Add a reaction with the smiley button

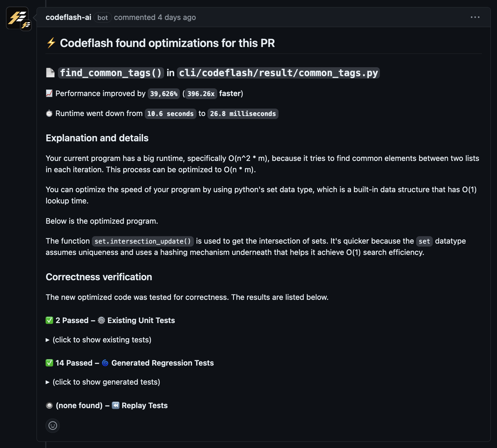click(x=53, y=426)
